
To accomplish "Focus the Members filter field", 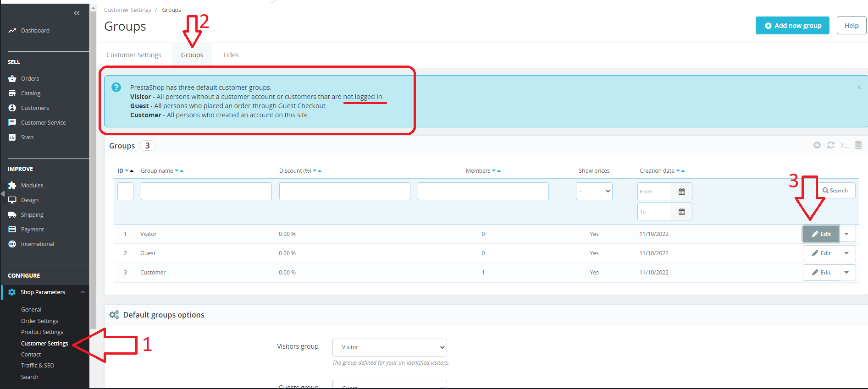I will (x=483, y=192).
